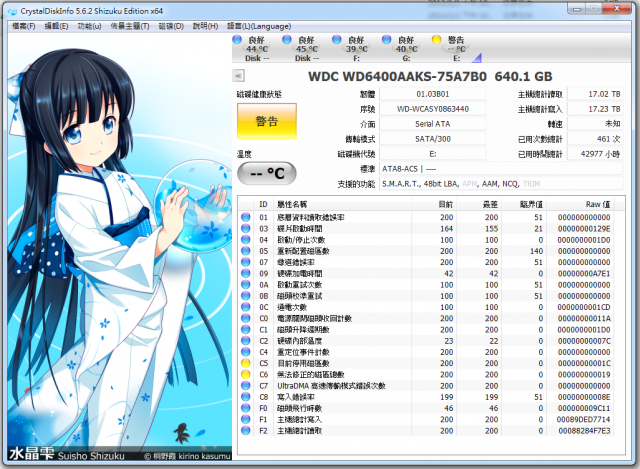Open the 功能(u) menu
This screenshot has width=640, height=469.
coord(89,27)
